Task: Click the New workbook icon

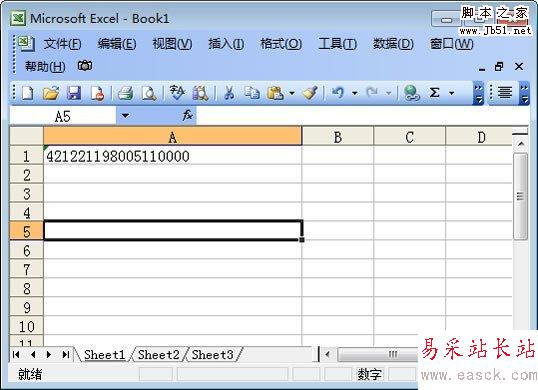Action: tap(27, 93)
